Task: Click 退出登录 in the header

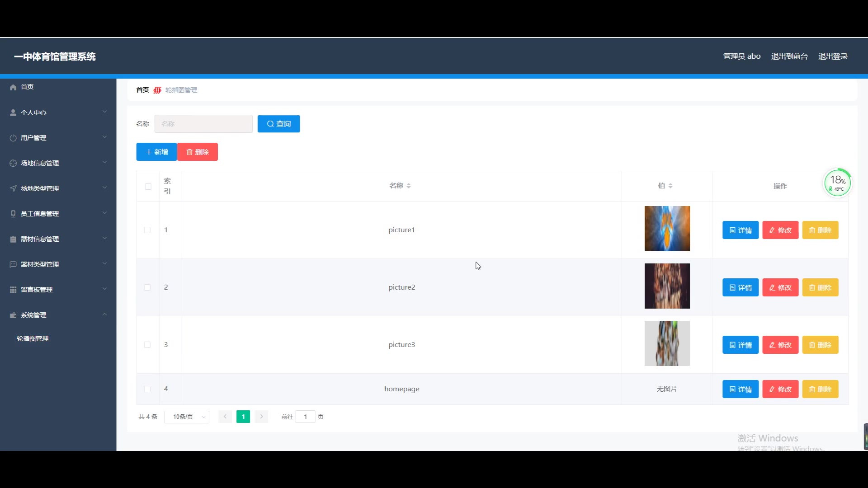Action: pyautogui.click(x=833, y=56)
